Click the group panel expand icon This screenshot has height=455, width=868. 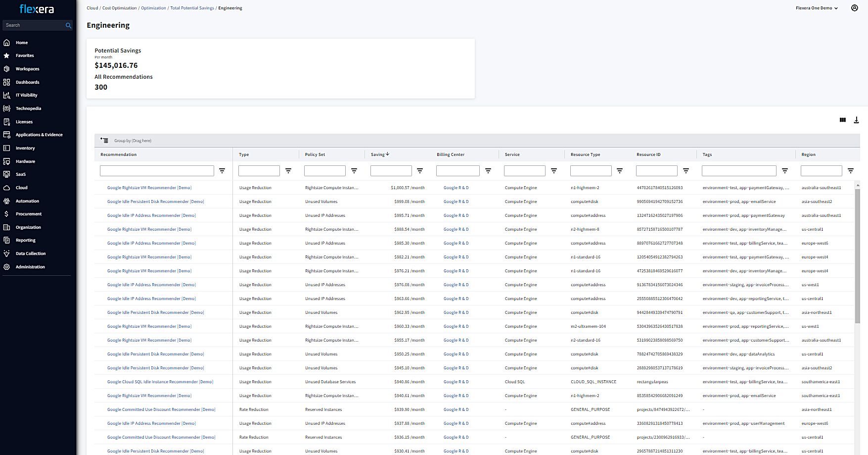(x=104, y=141)
